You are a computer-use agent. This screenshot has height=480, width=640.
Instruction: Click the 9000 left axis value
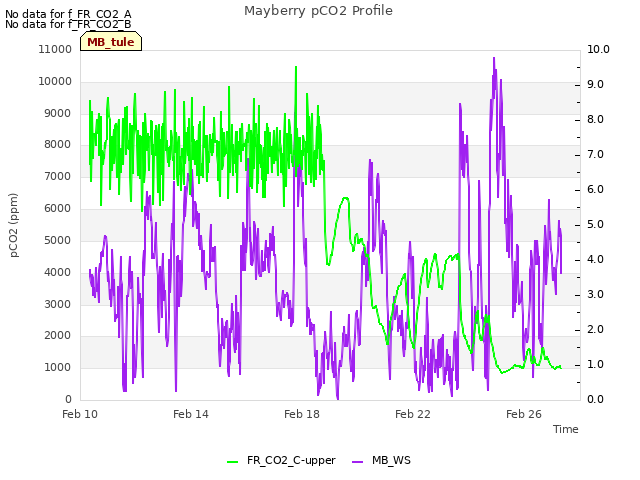tap(58, 113)
